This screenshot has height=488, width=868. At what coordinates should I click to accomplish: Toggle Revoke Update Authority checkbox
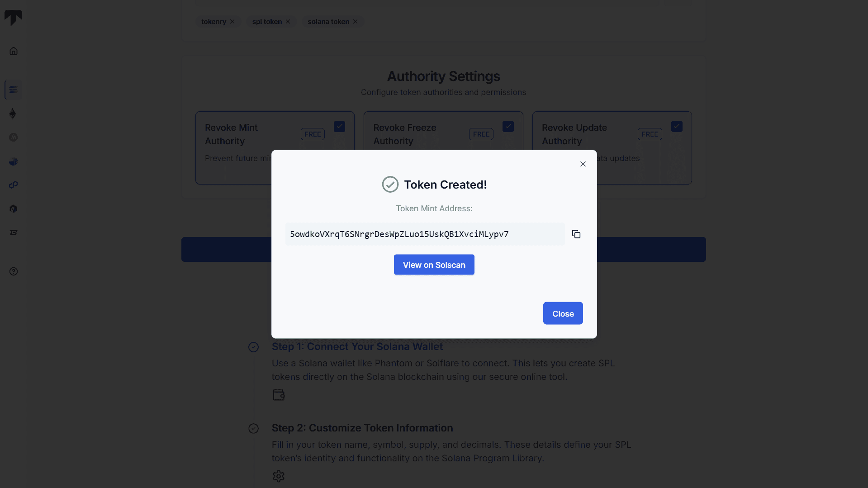[x=677, y=127]
